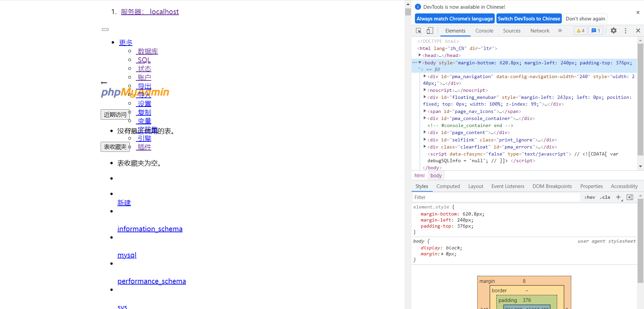644x309 pixels.
Task: Open the 状态 link
Action: pyautogui.click(x=144, y=69)
